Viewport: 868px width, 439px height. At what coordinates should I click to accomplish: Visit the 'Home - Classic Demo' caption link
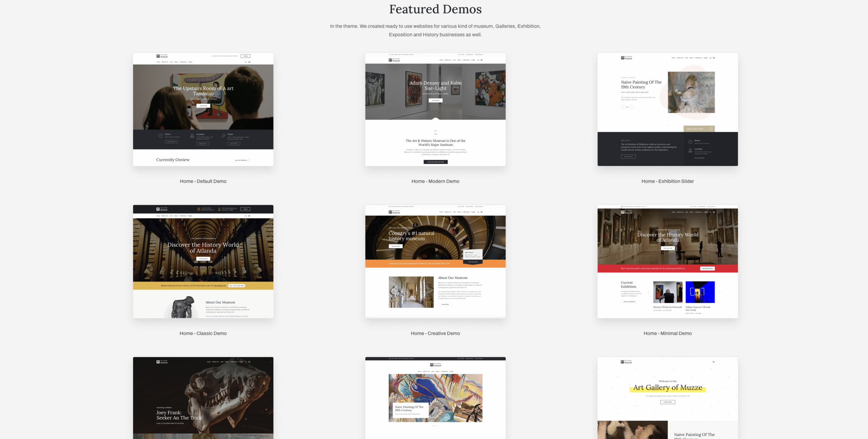[203, 334]
